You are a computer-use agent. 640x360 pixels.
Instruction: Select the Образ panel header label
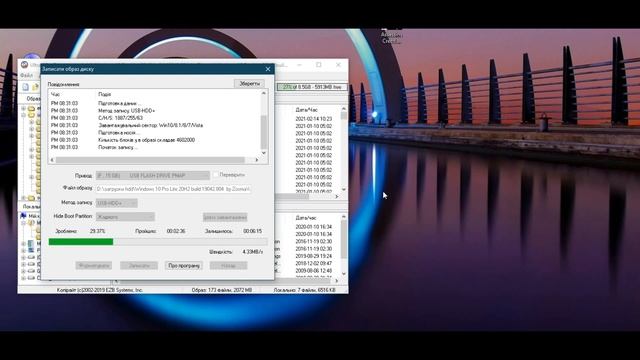pos(33,98)
